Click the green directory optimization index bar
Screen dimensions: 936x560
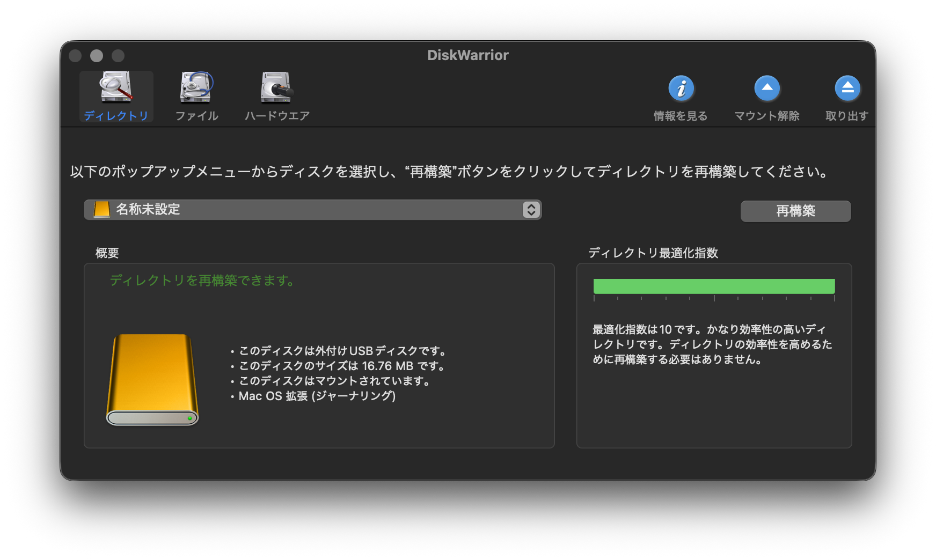pos(714,286)
